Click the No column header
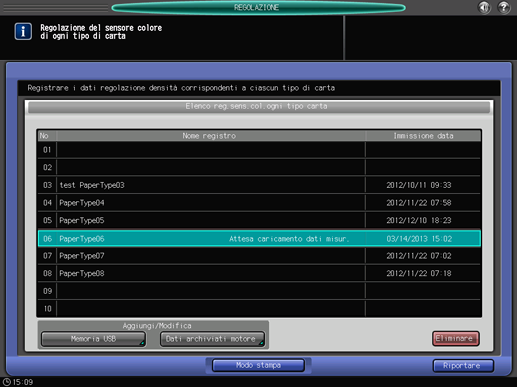517x387 pixels. point(47,136)
